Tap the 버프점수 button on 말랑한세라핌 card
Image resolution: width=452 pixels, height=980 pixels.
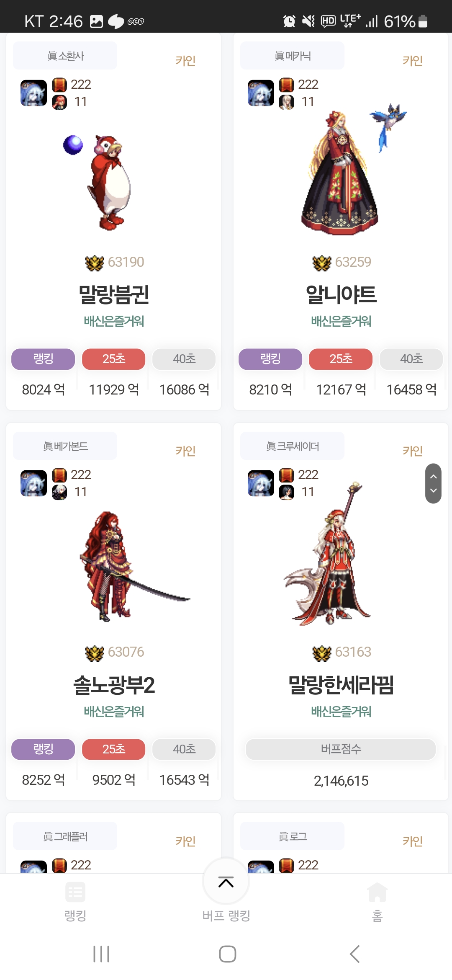coord(341,749)
